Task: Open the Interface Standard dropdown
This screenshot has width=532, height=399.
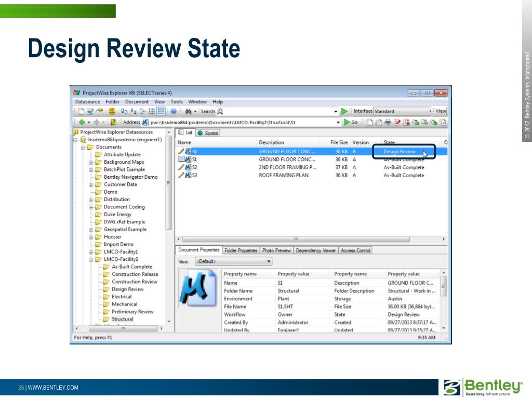Action: tap(403, 111)
